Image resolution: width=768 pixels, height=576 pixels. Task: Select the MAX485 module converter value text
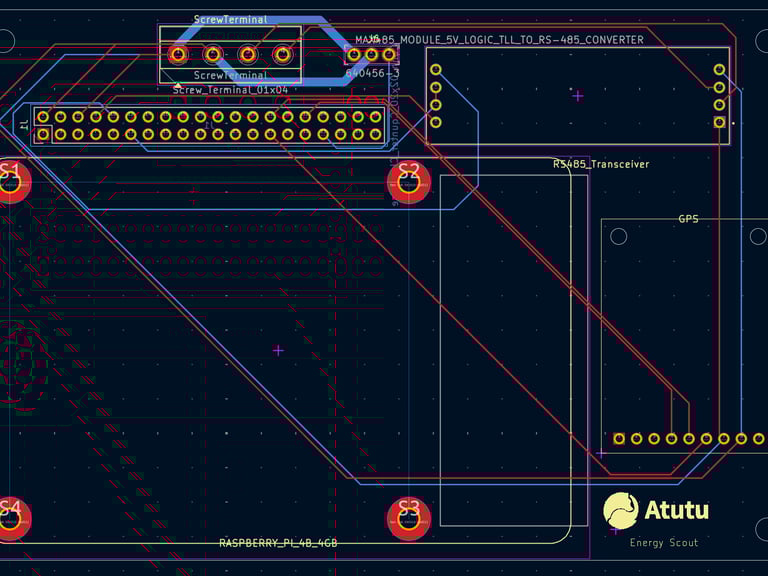499,40
